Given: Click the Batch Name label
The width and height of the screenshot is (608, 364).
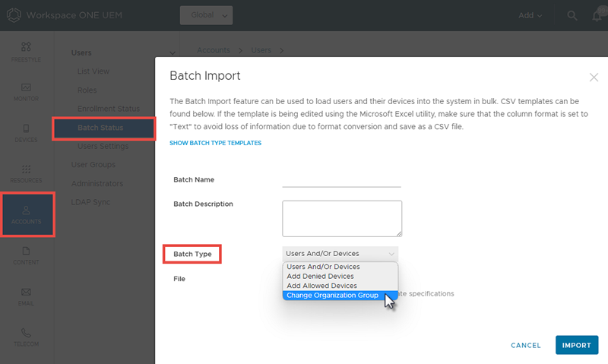Looking at the screenshot, I should 194,180.
